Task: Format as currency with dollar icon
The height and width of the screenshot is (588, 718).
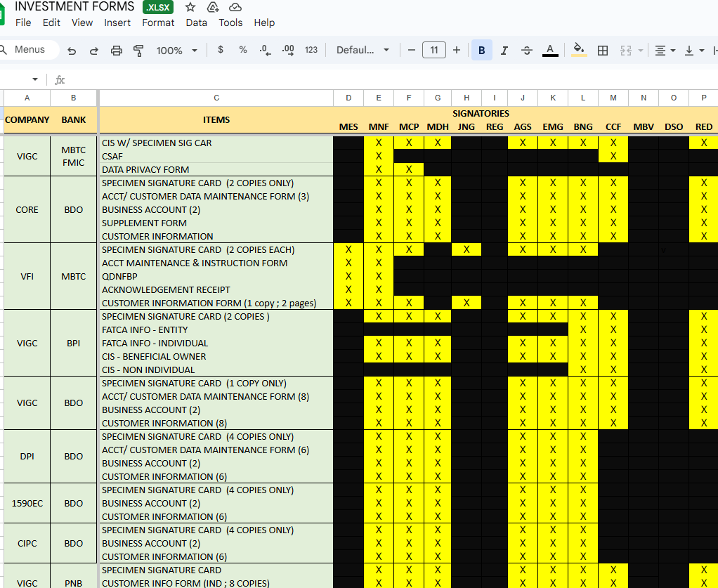Action: 221,50
